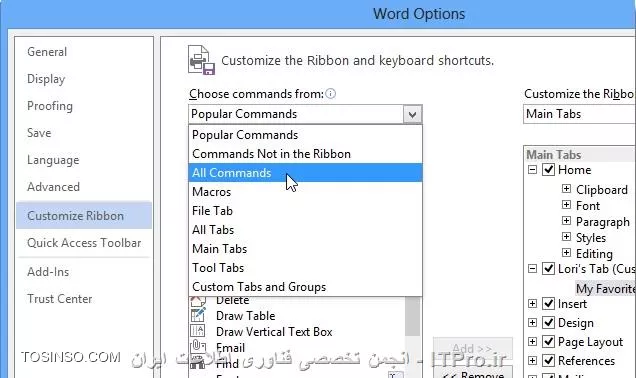Expand the Font group
The image size is (636, 378).
pyautogui.click(x=566, y=204)
